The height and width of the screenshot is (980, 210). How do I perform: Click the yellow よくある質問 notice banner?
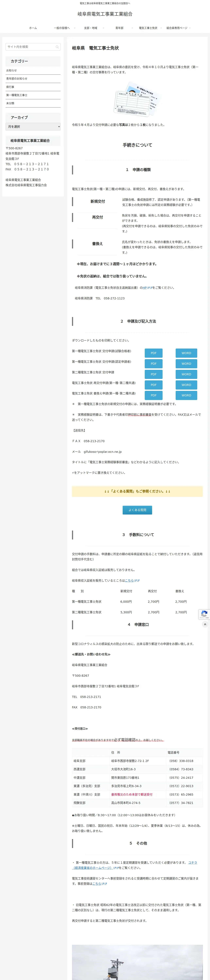click(137, 491)
